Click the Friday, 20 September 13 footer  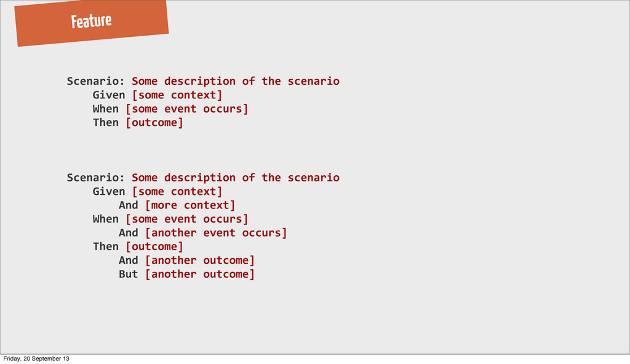click(36, 359)
